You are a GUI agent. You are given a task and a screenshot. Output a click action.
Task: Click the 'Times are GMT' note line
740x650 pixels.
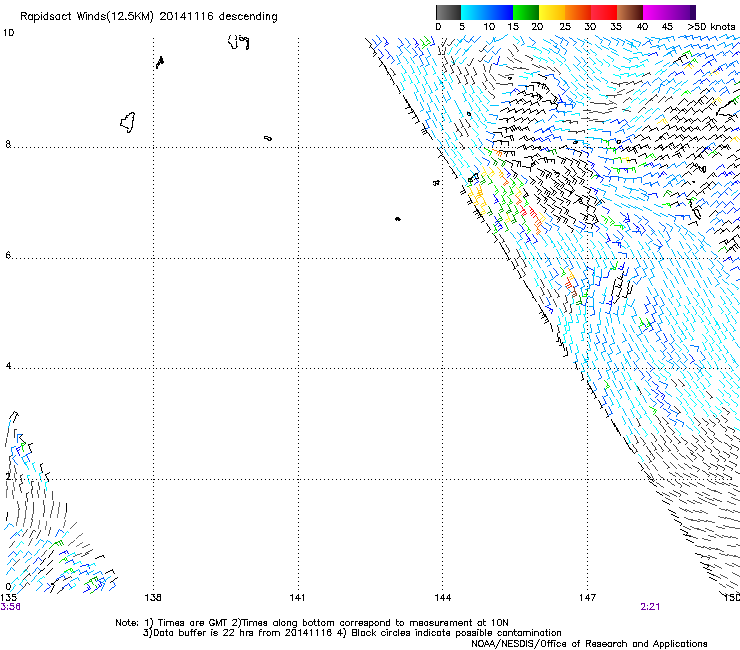[312, 623]
